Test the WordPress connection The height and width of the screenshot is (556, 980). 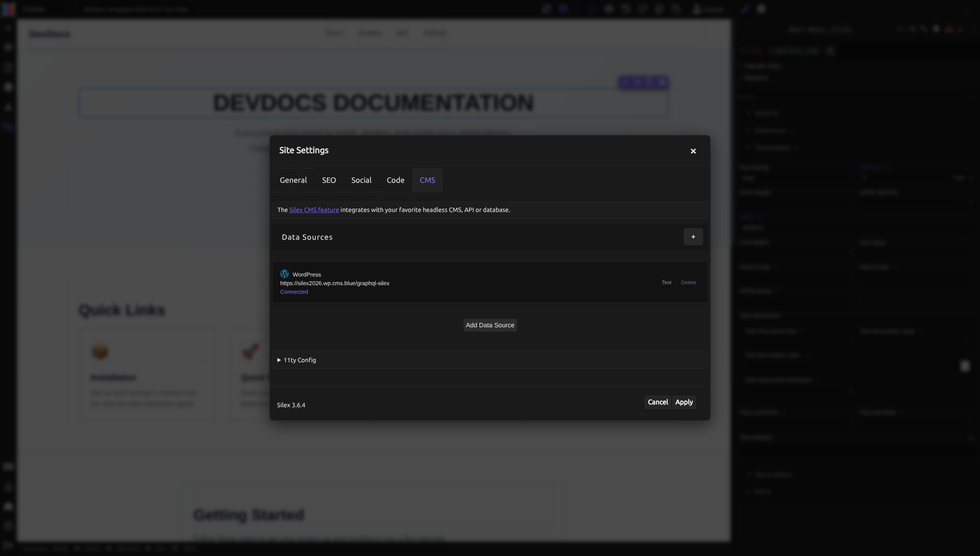[x=666, y=282]
